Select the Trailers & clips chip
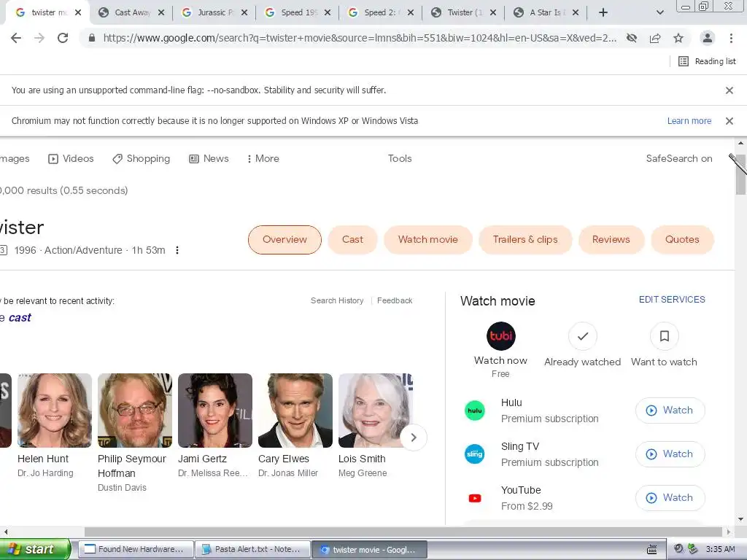Image resolution: width=747 pixels, height=560 pixels. [525, 239]
